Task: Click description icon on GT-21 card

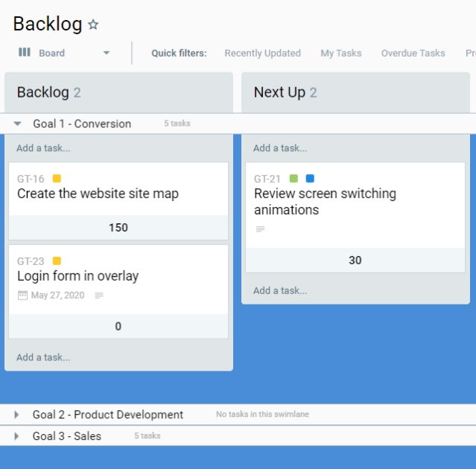Action: point(260,229)
